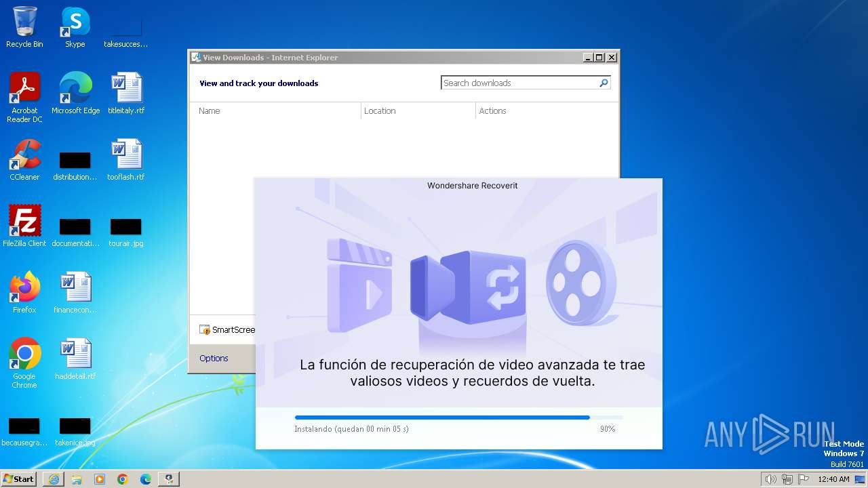Click the volume tray icon

click(770, 479)
